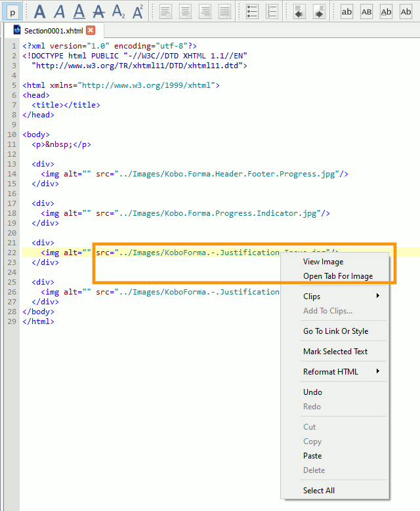The height and width of the screenshot is (511, 420).
Task: Click the </body> closing tag
Action: [38, 312]
